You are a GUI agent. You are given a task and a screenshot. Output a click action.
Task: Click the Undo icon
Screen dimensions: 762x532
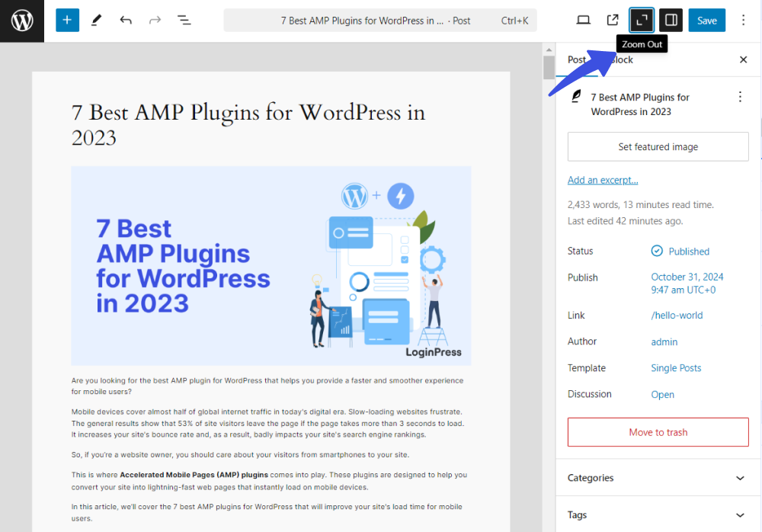[x=126, y=20]
